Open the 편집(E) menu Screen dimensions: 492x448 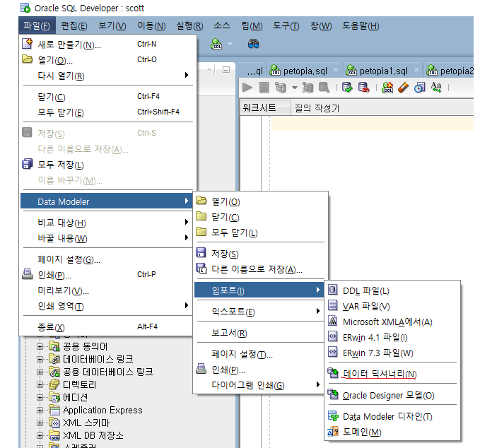pyautogui.click(x=74, y=25)
